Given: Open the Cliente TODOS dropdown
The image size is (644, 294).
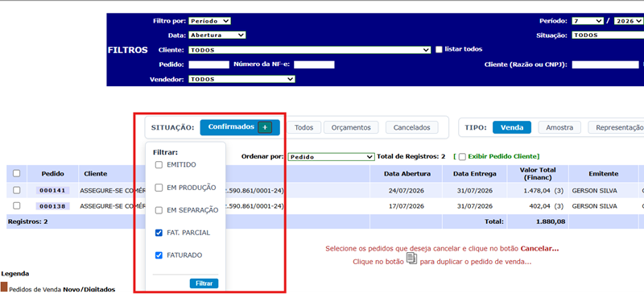Looking at the screenshot, I should 309,50.
